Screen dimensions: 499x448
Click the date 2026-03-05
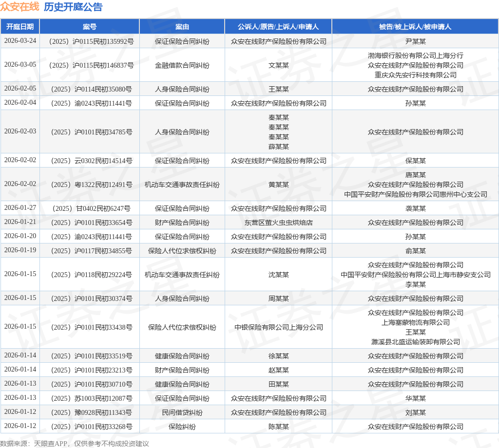click(x=20, y=65)
